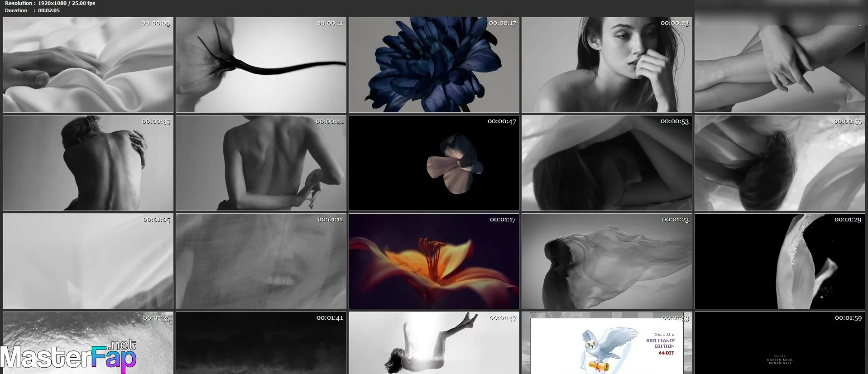
Task: Select the 00:00:59 thumbnail
Action: pyautogui.click(x=780, y=163)
